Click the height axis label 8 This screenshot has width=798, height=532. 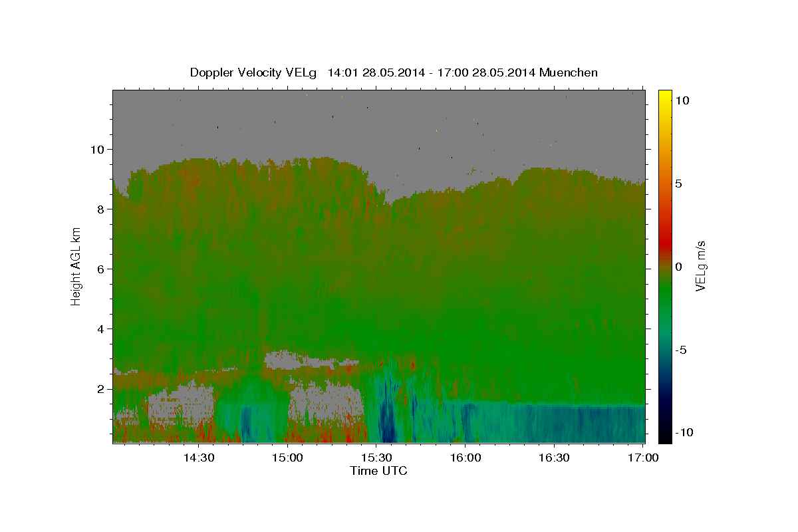tap(100, 209)
